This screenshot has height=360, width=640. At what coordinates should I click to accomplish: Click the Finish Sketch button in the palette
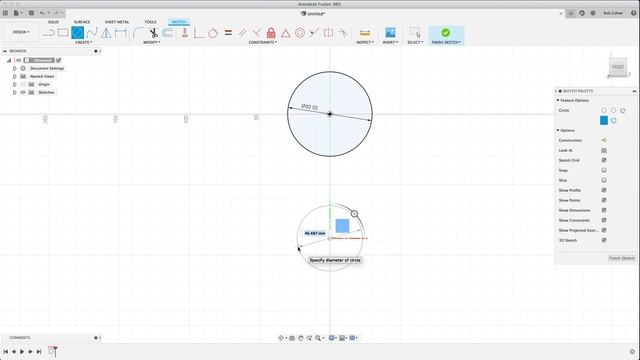622,258
